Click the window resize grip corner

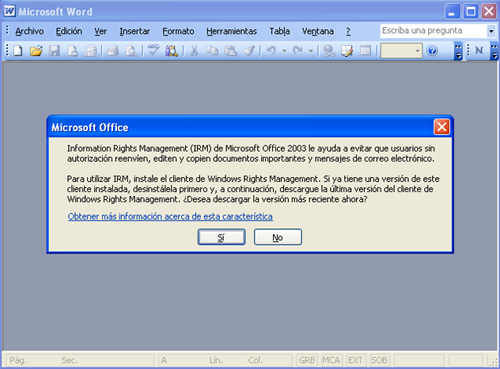493,363
